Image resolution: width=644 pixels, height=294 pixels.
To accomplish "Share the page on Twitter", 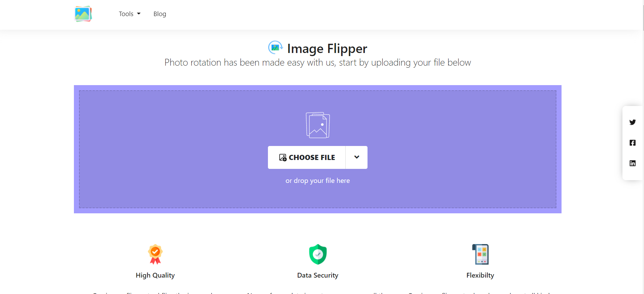I will click(632, 122).
